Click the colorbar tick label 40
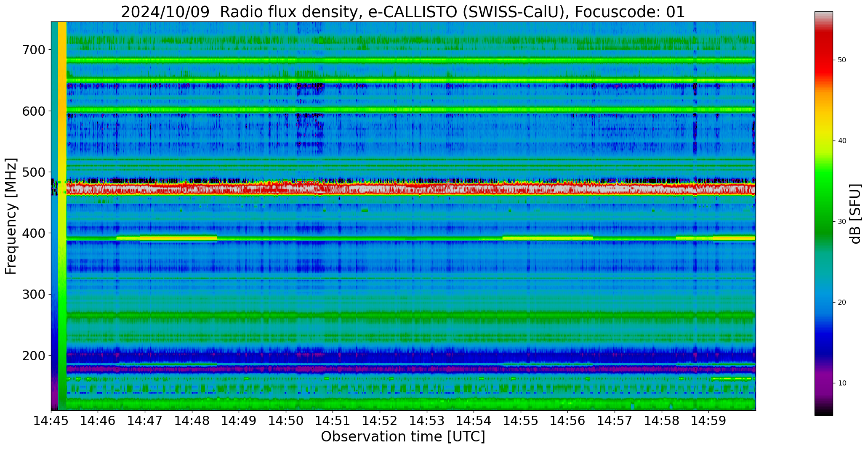This screenshot has width=868, height=449. click(842, 141)
